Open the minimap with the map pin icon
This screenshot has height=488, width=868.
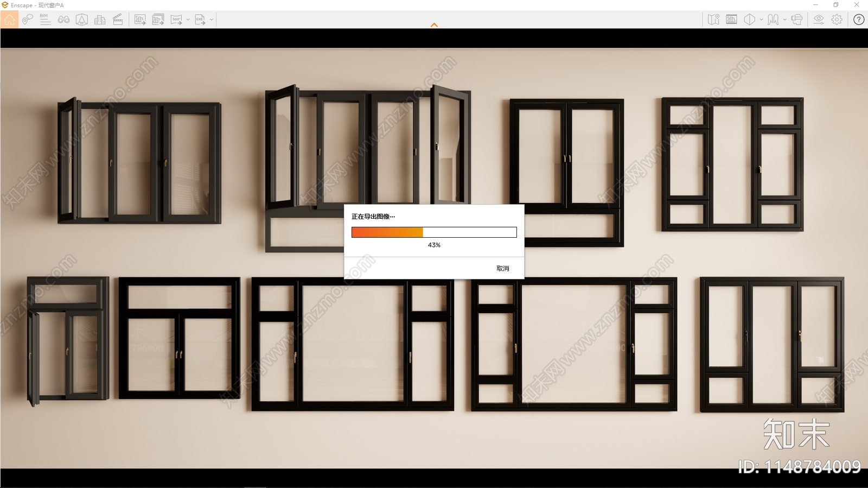713,20
